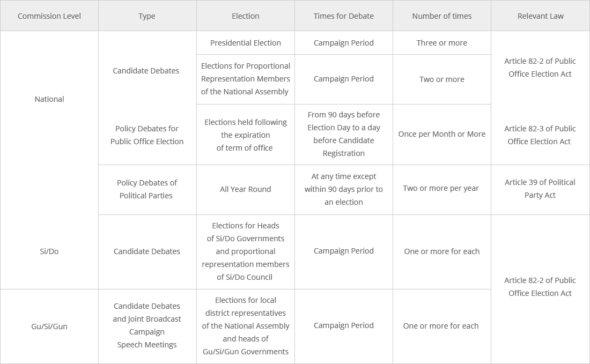Select the Si/Do commission level cell
The width and height of the screenshot is (590, 364).
coord(49,251)
